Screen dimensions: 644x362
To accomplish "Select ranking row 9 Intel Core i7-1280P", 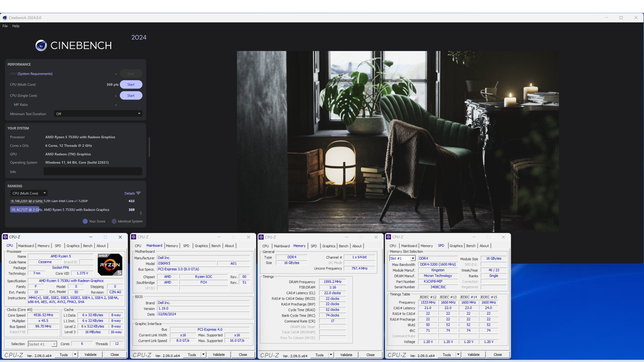I will pos(73,201).
